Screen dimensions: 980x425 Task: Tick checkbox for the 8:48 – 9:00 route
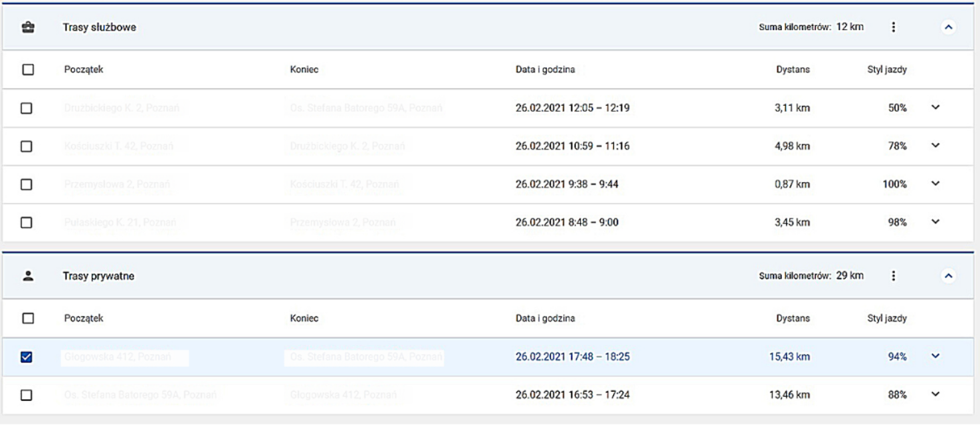(27, 223)
